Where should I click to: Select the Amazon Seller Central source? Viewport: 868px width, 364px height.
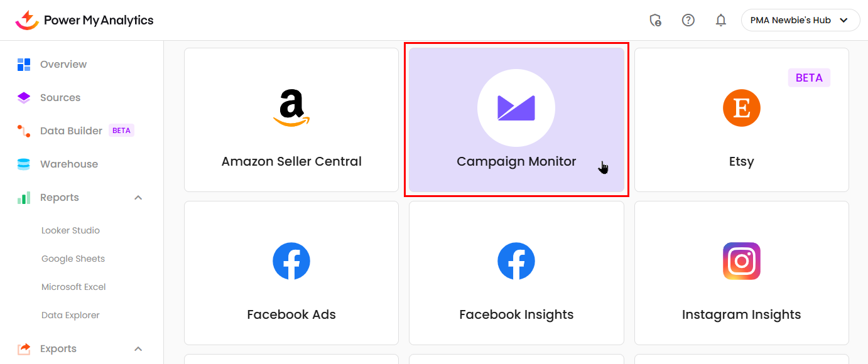[x=291, y=120]
